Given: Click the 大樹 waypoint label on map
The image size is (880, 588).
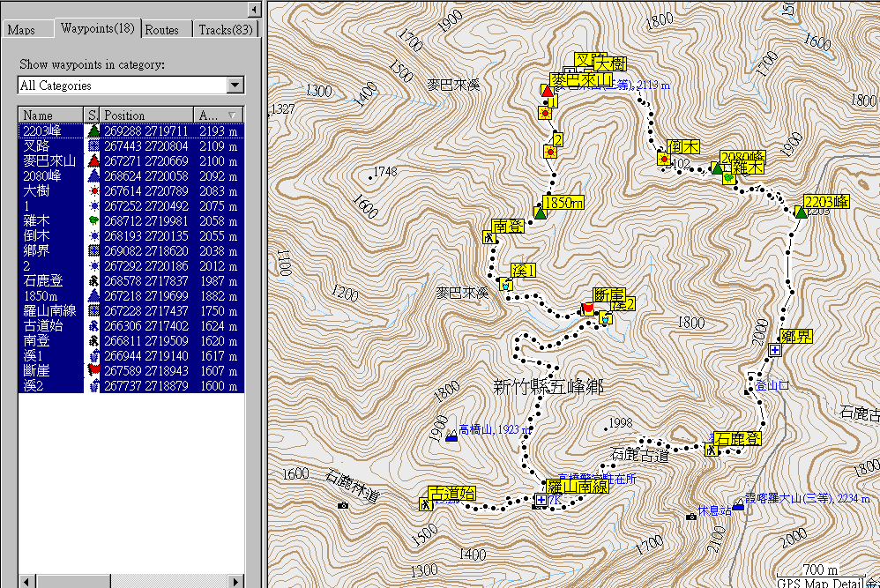Looking at the screenshot, I should pyautogui.click(x=610, y=64).
